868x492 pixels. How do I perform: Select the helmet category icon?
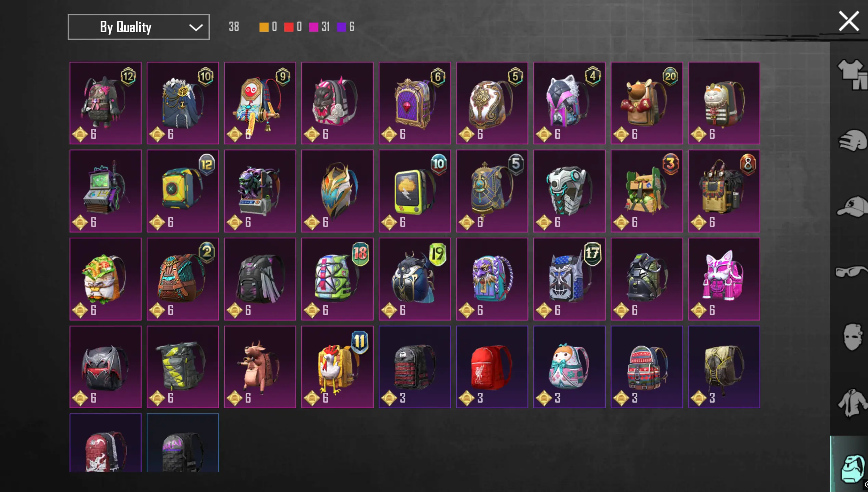click(x=853, y=140)
